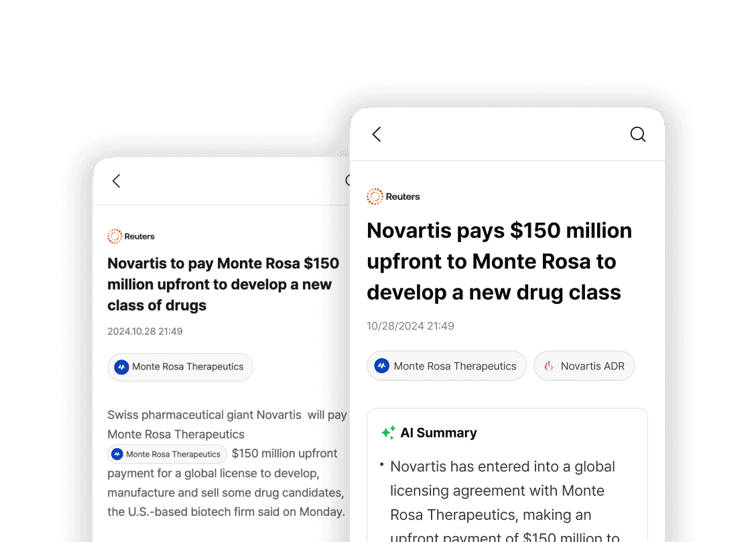Click the headline "Novartis pays $150 million upfront"
756x542 pixels.
pyautogui.click(x=499, y=261)
